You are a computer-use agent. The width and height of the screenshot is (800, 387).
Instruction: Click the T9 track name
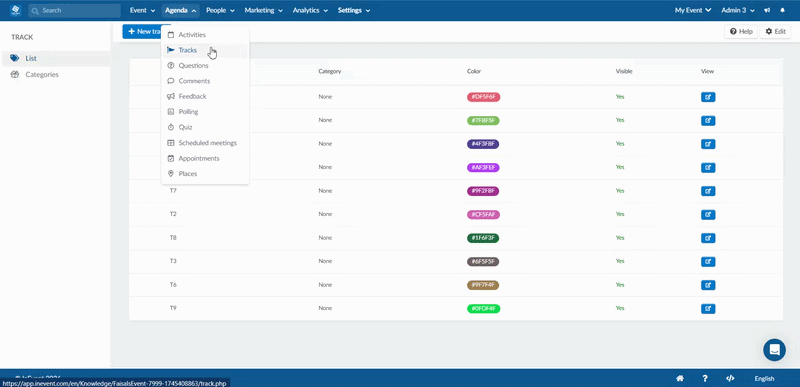click(173, 308)
